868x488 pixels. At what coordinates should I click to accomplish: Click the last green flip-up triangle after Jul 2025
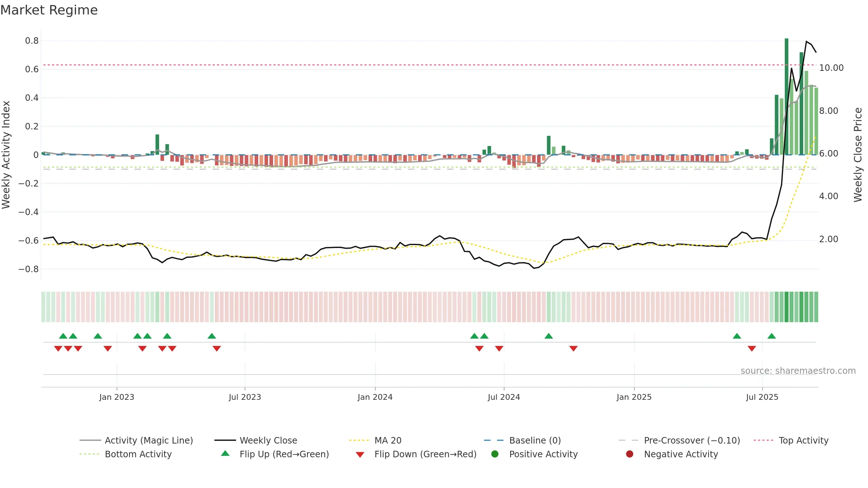click(771, 336)
